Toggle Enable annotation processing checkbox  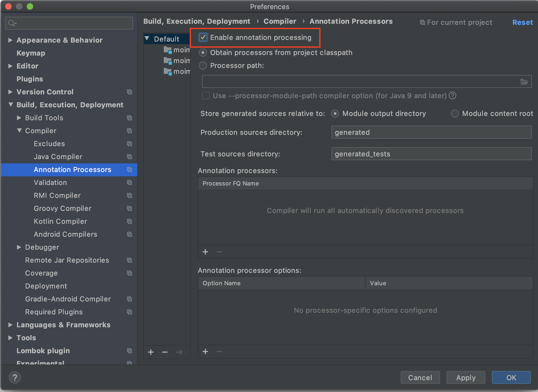pyautogui.click(x=203, y=37)
